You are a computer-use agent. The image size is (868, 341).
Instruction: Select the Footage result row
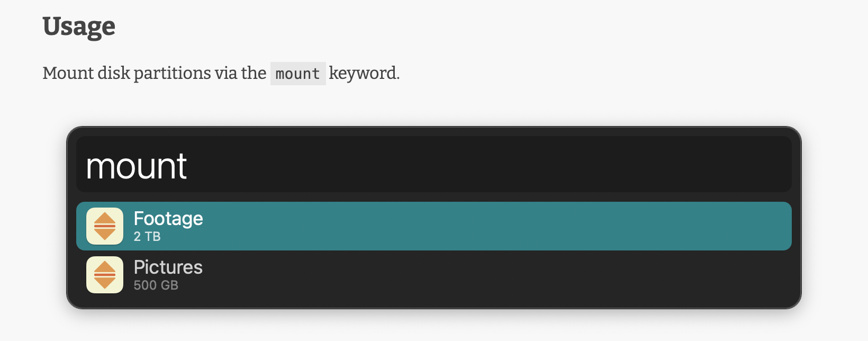[434, 226]
